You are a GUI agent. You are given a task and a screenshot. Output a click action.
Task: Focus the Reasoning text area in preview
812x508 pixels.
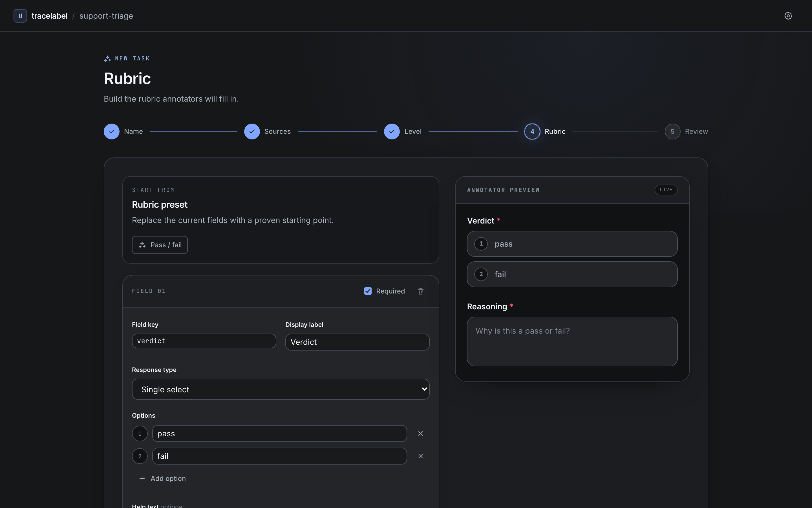coord(572,341)
